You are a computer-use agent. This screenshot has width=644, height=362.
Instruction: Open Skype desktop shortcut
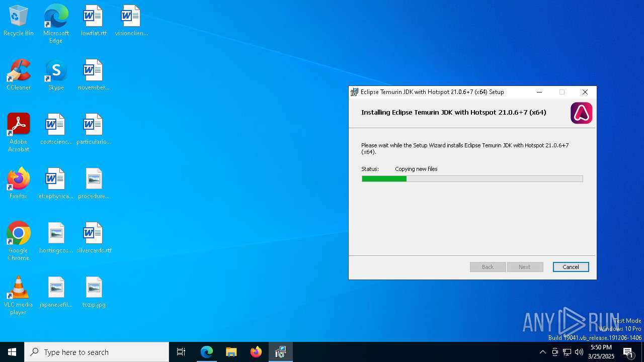pyautogui.click(x=56, y=75)
